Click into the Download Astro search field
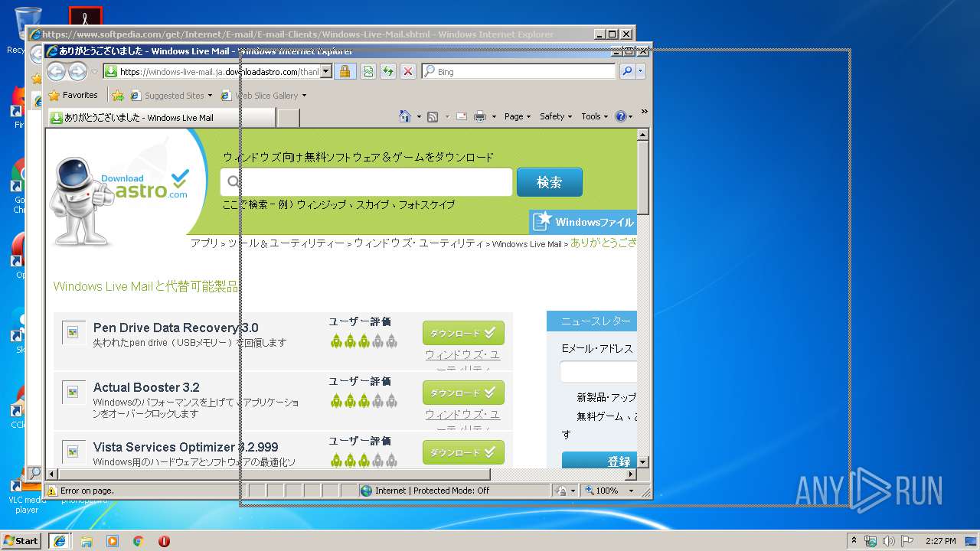980x551 pixels. coord(367,182)
